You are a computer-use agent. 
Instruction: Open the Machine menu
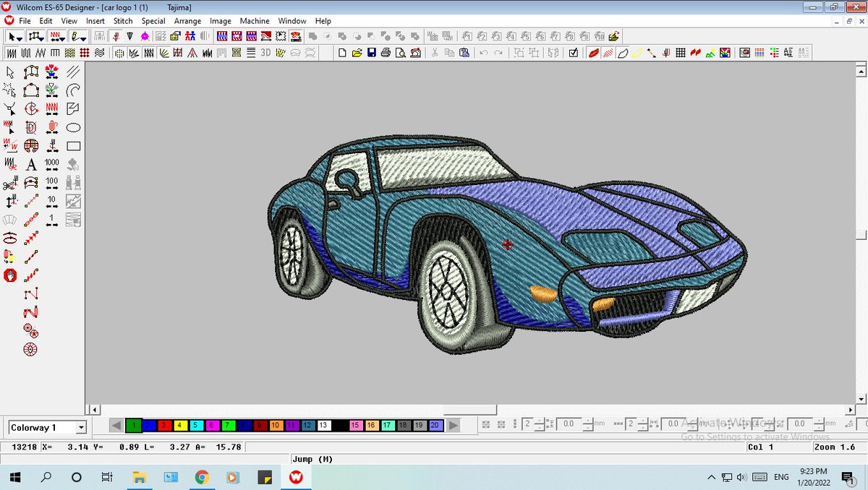pos(255,21)
